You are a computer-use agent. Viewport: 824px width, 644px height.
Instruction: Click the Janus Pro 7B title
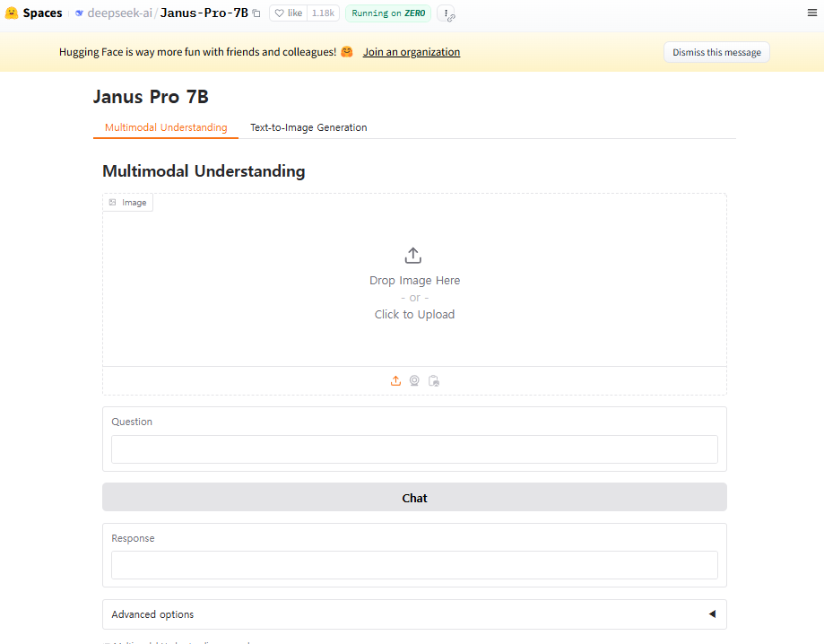(151, 97)
